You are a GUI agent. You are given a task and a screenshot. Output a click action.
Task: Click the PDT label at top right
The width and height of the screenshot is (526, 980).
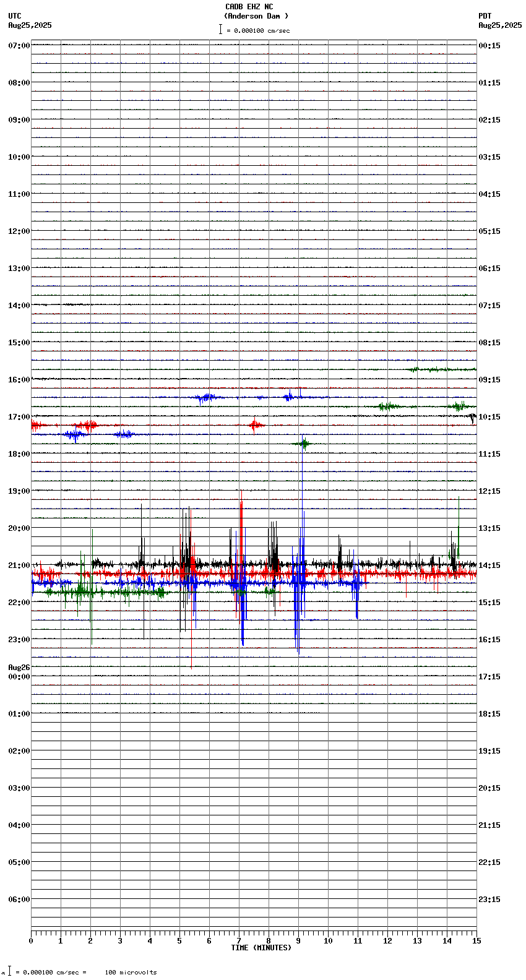(485, 16)
